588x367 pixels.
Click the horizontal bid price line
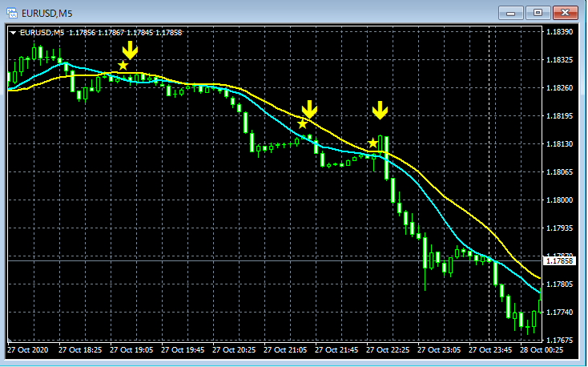[x=276, y=260]
